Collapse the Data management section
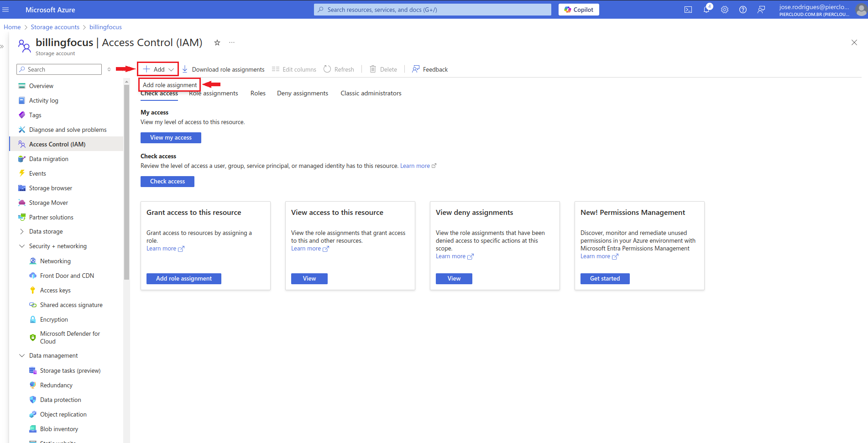 (22, 355)
